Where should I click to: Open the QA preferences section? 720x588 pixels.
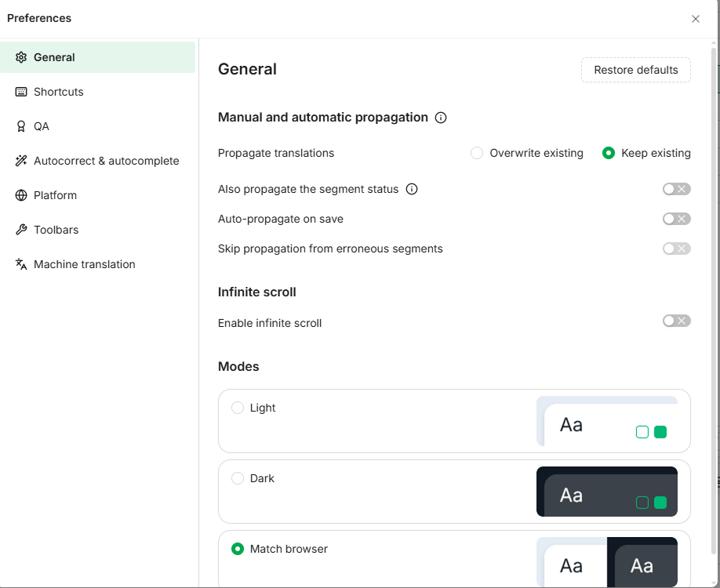(97, 126)
